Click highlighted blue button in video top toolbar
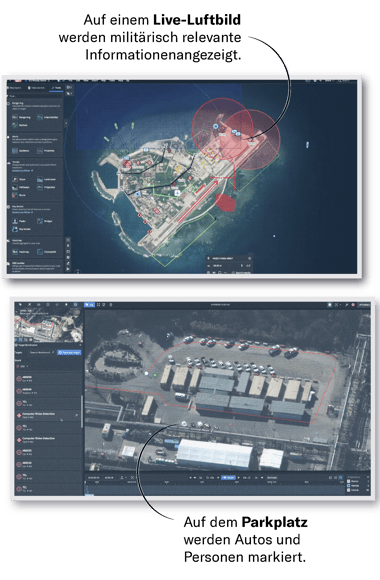Viewport: 380px width, 580px height. (89, 305)
